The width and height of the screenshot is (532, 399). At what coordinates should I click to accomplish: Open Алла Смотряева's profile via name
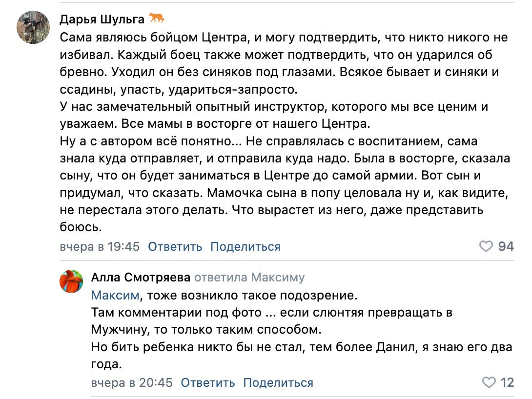coord(141,277)
